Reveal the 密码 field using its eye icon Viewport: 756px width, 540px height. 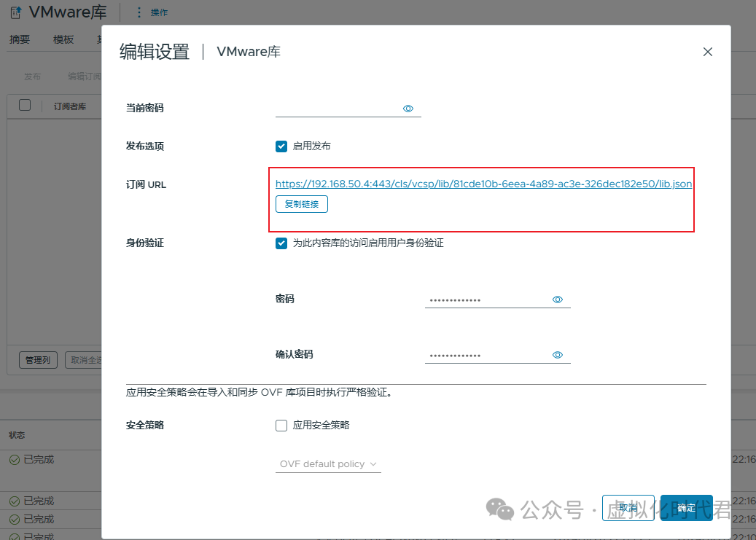pyautogui.click(x=558, y=300)
